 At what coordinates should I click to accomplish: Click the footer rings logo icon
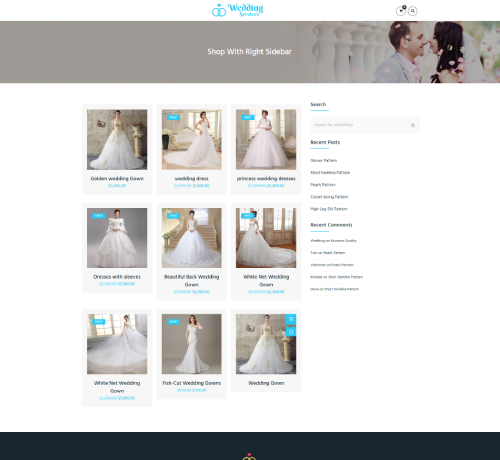[249, 456]
